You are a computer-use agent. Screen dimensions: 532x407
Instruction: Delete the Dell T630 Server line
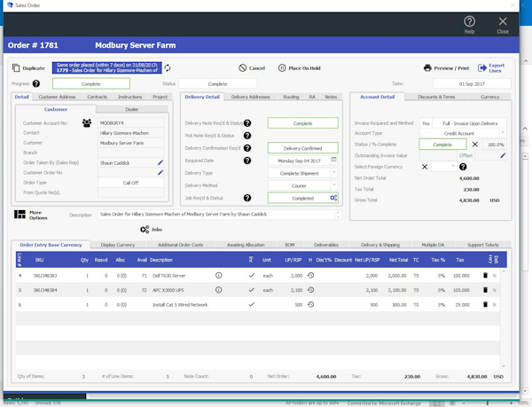485,276
